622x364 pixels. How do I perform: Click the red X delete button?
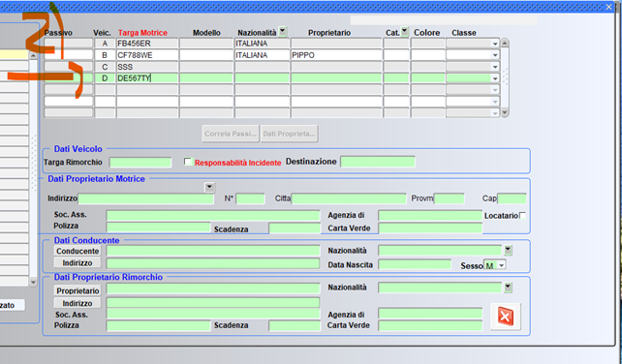(x=506, y=317)
